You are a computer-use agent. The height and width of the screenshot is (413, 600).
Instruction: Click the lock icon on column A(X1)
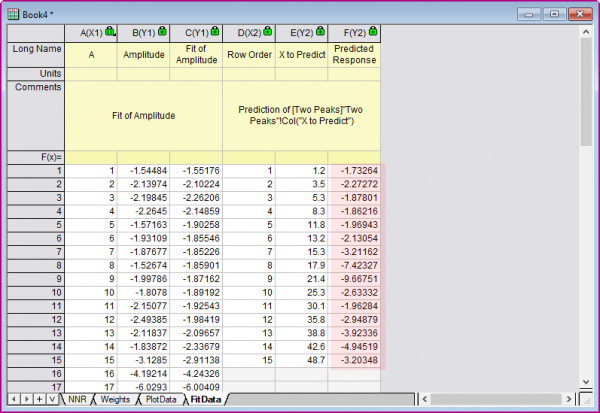coord(108,32)
